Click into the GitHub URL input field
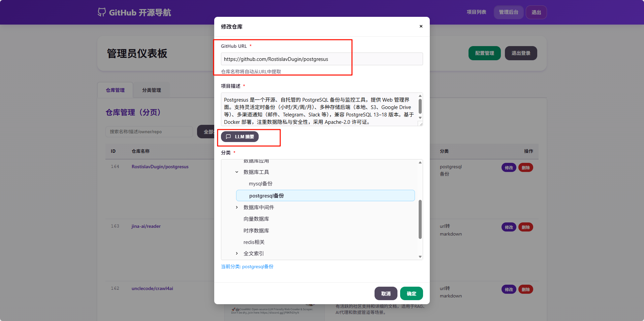644x321 pixels. click(x=321, y=59)
